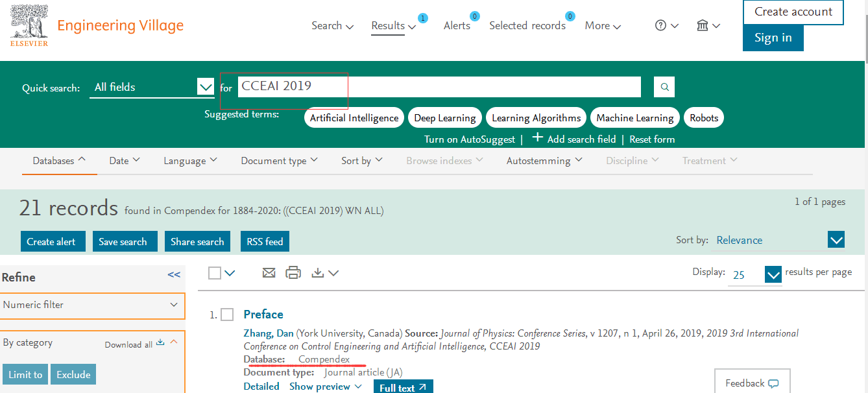
Task: Click the Selected records count badge
Action: click(x=570, y=16)
